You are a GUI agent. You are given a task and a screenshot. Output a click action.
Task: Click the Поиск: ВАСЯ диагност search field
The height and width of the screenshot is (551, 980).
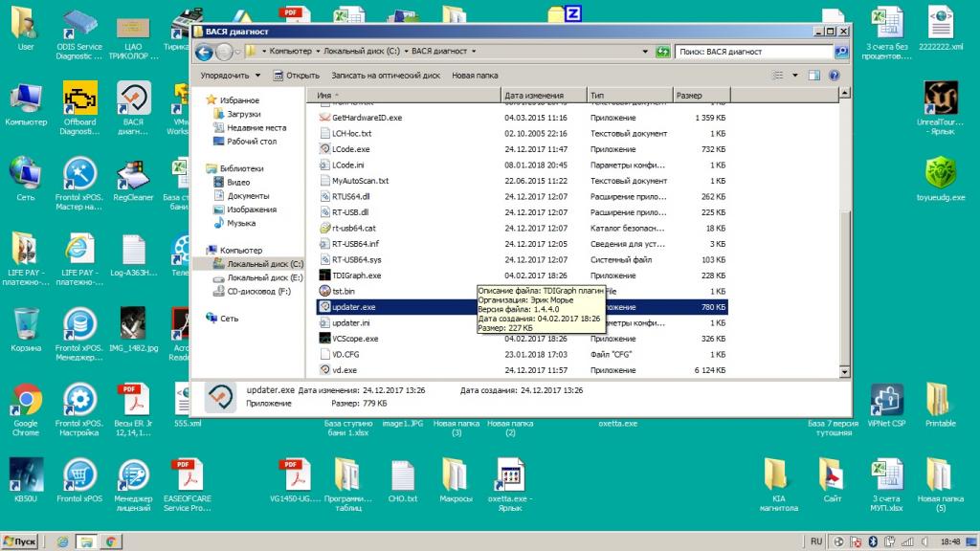[x=754, y=52]
